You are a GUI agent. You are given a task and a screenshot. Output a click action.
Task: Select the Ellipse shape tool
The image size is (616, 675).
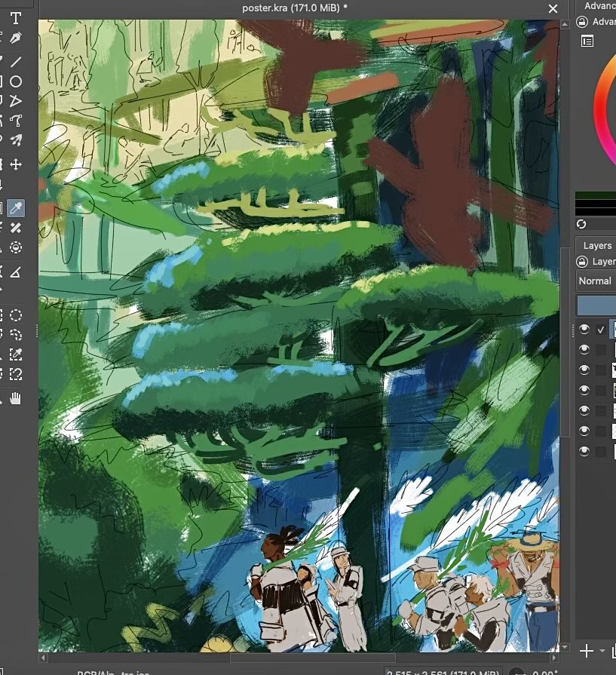[x=16, y=81]
